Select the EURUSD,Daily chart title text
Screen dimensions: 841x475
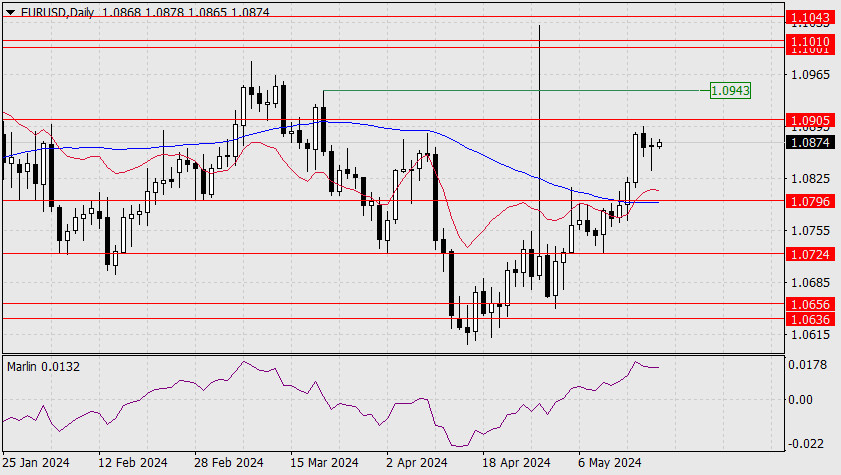[57, 12]
